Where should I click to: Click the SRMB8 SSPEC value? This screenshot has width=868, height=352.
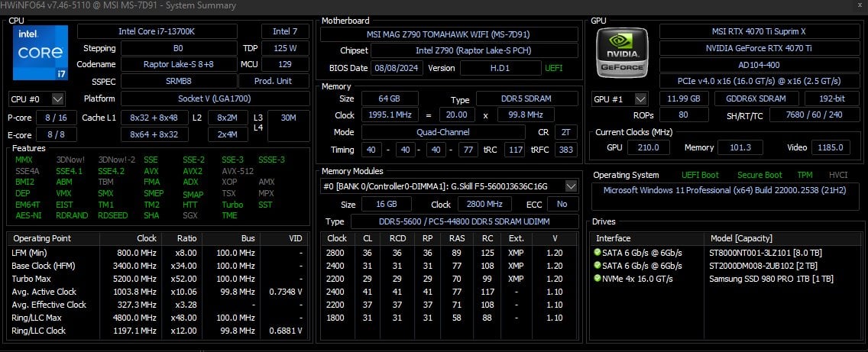coord(179,81)
